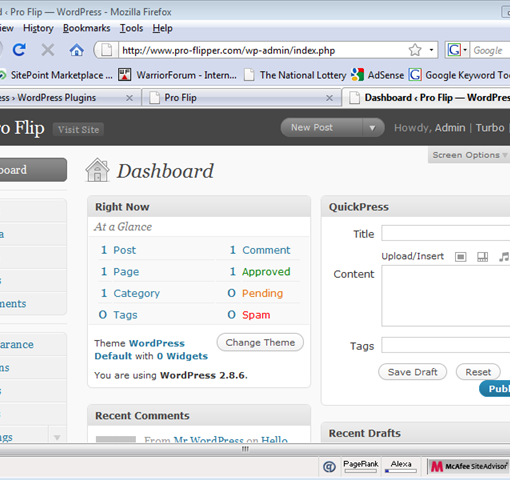The width and height of the screenshot is (510, 480).
Task: Click the Add Audio music note icon
Action: point(504,257)
